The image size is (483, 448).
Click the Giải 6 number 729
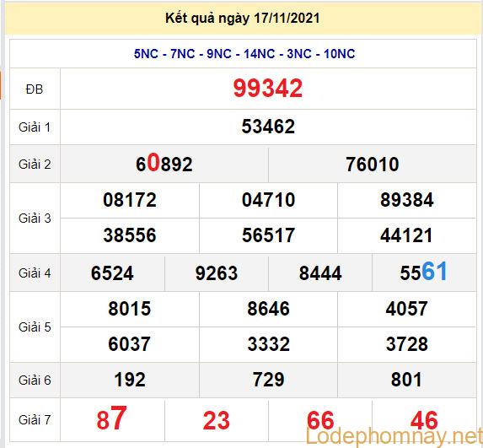tap(268, 380)
